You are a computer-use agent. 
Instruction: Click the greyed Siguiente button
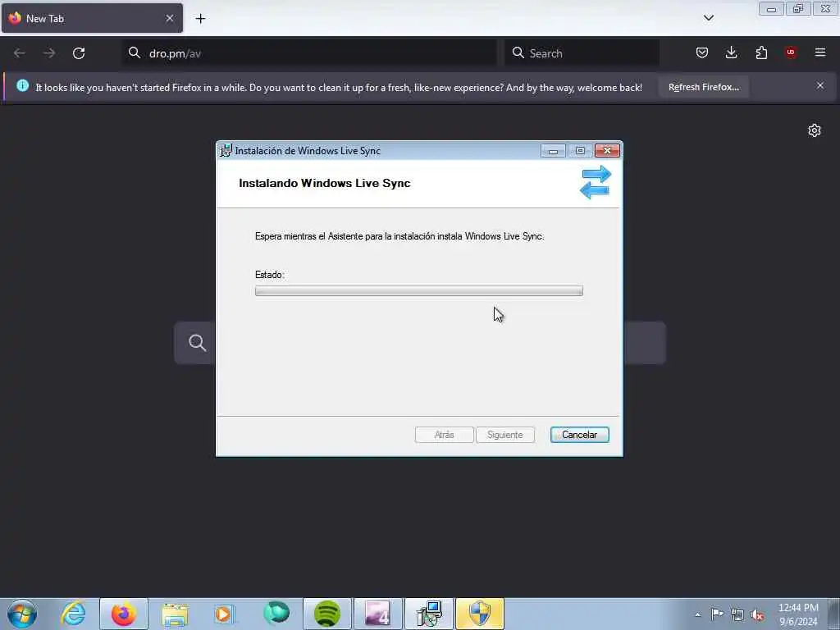[504, 435]
